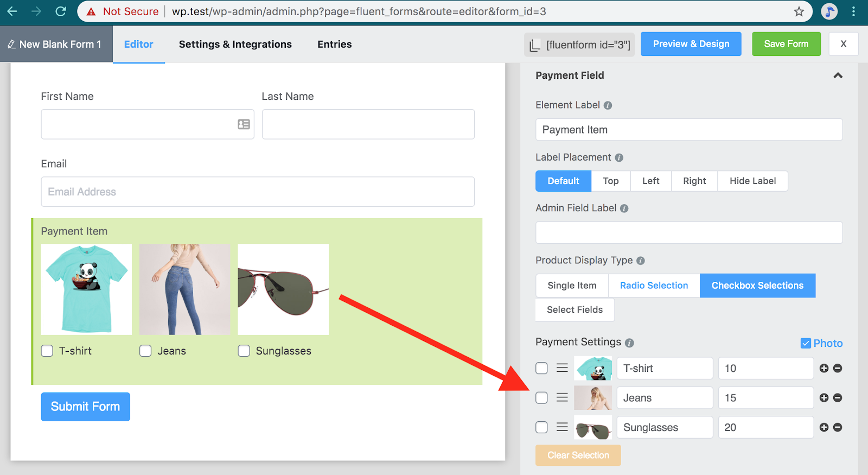Open the Settings & Integrations tab

click(235, 45)
